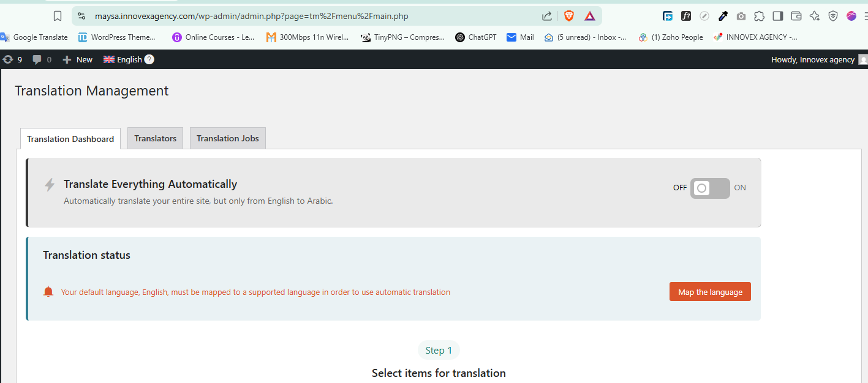Click the Brave Rewards triangle icon
Screen dimensions: 868x383
click(589, 16)
